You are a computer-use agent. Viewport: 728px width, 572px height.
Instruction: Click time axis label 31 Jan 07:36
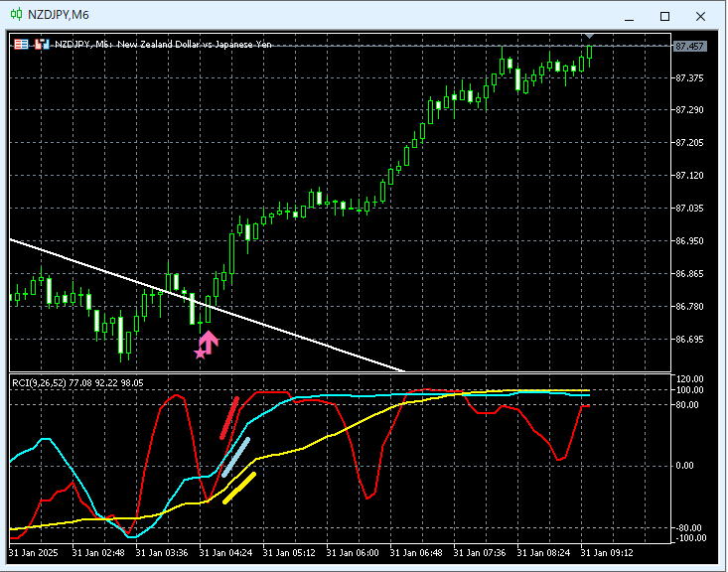[x=480, y=553]
